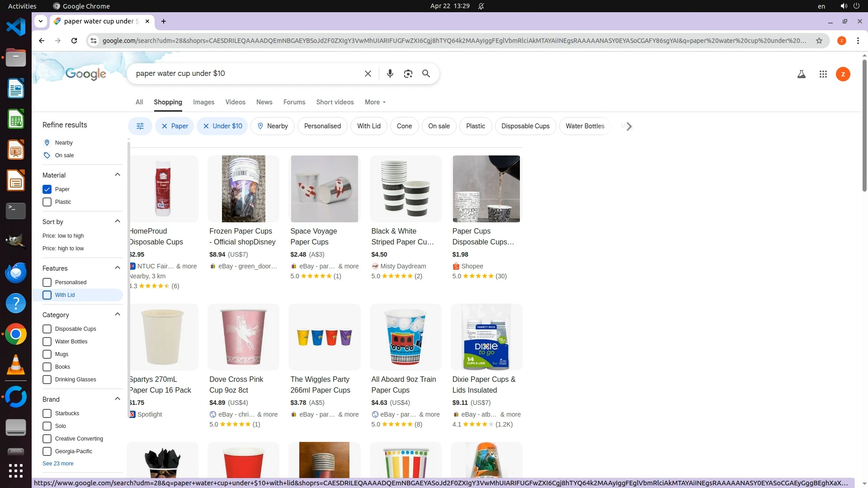Check the Starbucks brand checkbox

coord(47,413)
